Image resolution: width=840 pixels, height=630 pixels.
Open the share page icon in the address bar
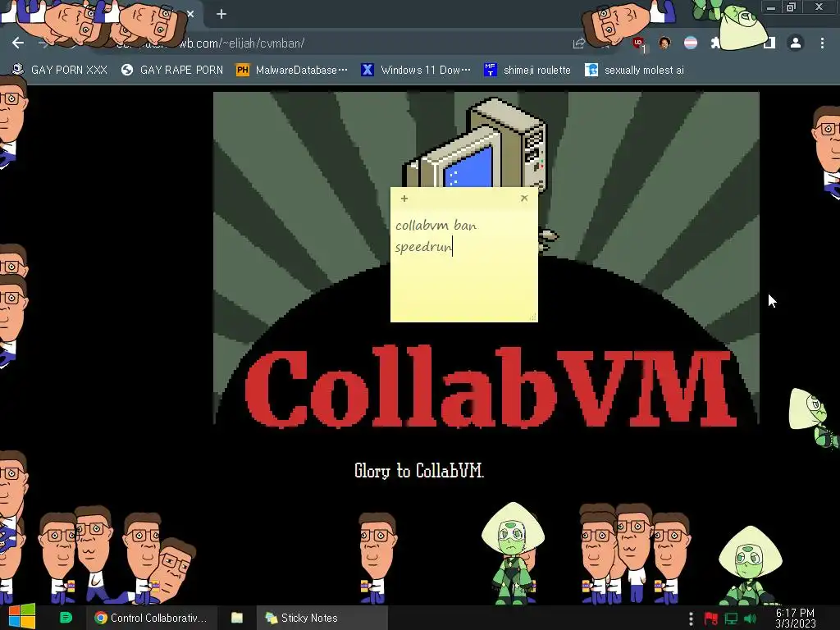coord(578,43)
